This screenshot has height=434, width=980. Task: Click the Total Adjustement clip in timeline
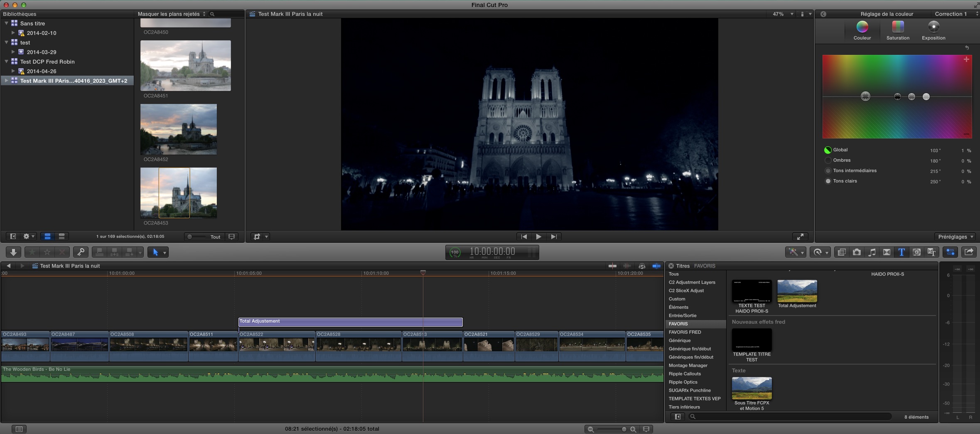pyautogui.click(x=350, y=322)
